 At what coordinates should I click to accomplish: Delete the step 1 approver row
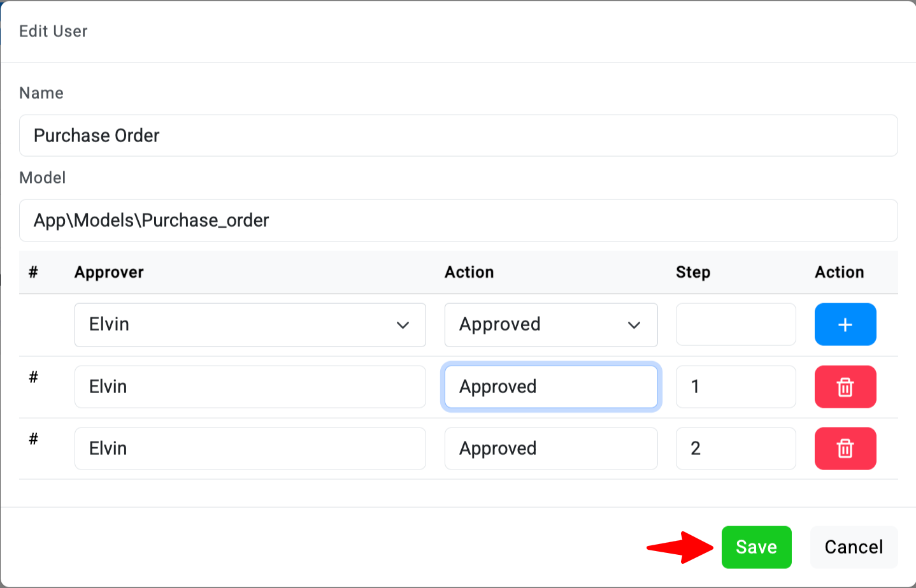tap(845, 387)
